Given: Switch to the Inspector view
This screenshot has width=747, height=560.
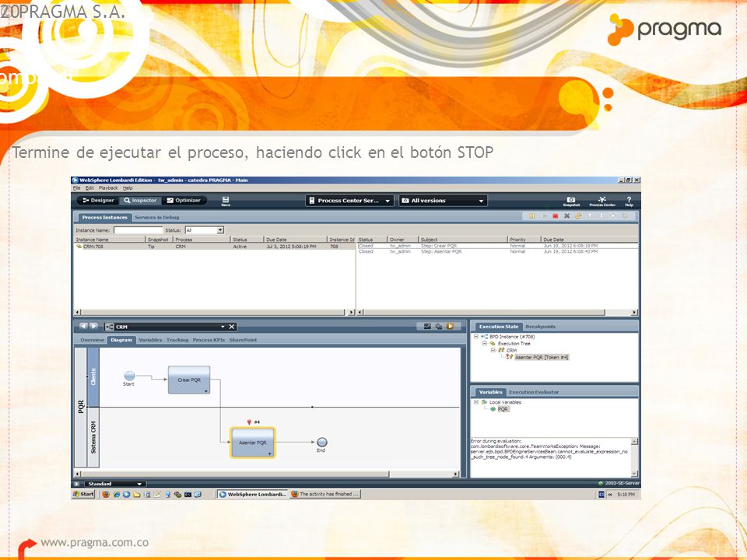Looking at the screenshot, I should click(140, 201).
